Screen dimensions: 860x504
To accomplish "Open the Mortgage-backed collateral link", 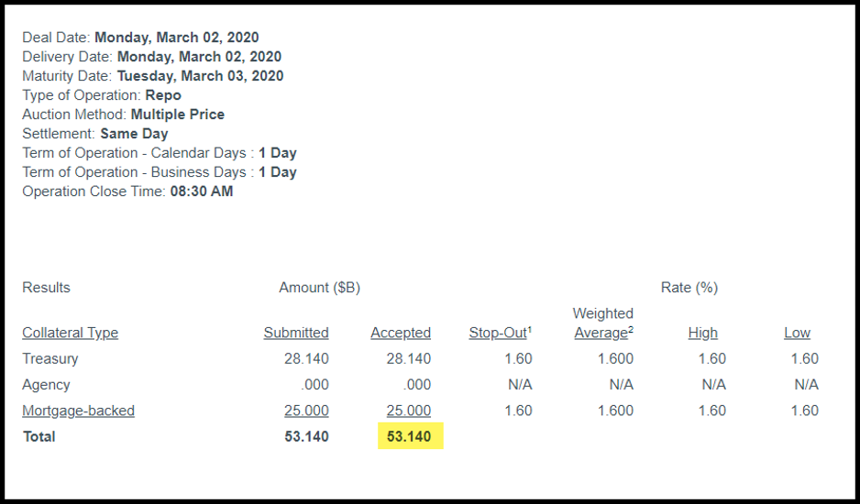I will (x=79, y=411).
